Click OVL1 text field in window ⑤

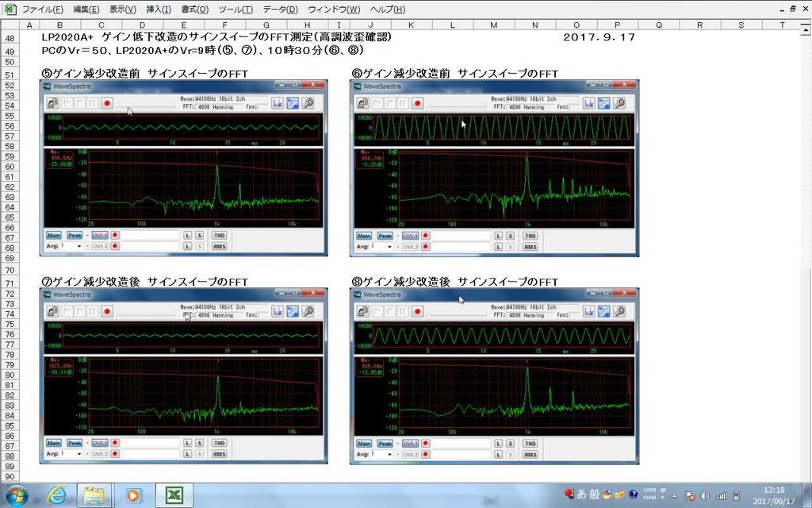point(150,235)
